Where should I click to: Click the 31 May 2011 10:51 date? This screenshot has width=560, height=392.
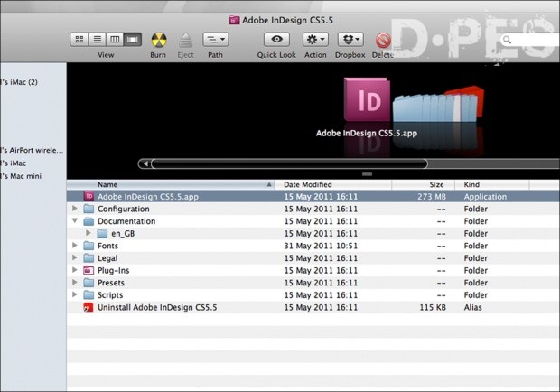coord(321,246)
